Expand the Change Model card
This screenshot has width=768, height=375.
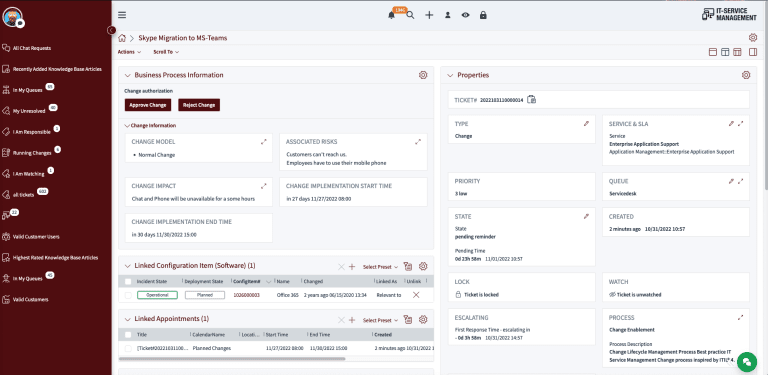point(264,141)
